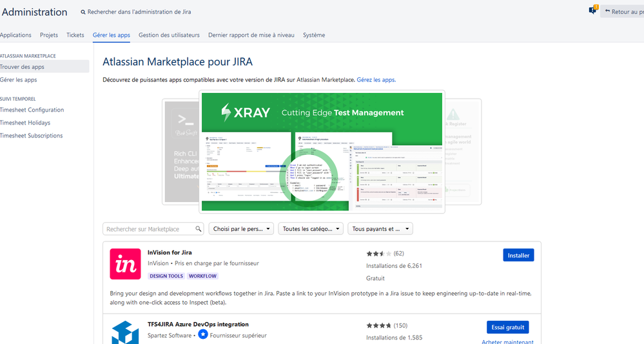The height and width of the screenshot is (344, 644).
Task: Click the Retour au projet button
Action: [x=623, y=12]
